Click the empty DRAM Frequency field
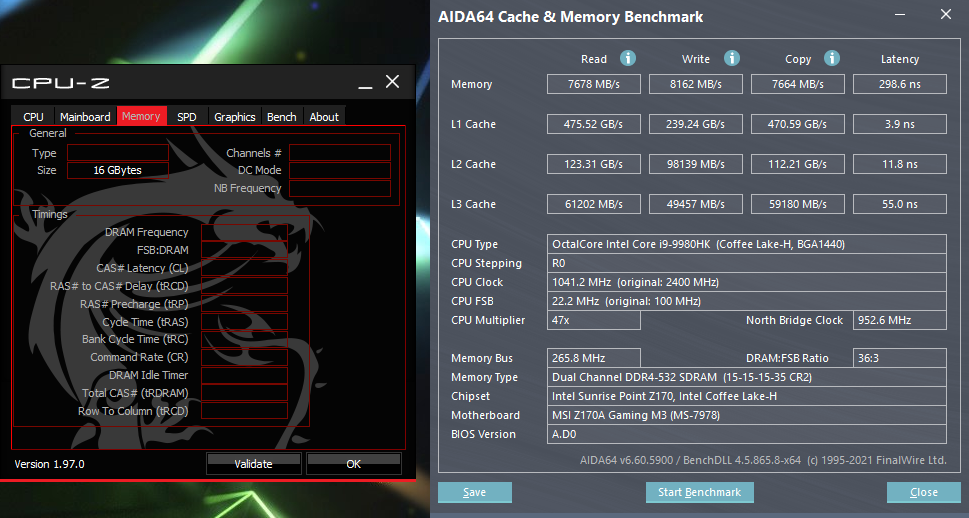Screen dimensions: 969x518 click(244, 232)
